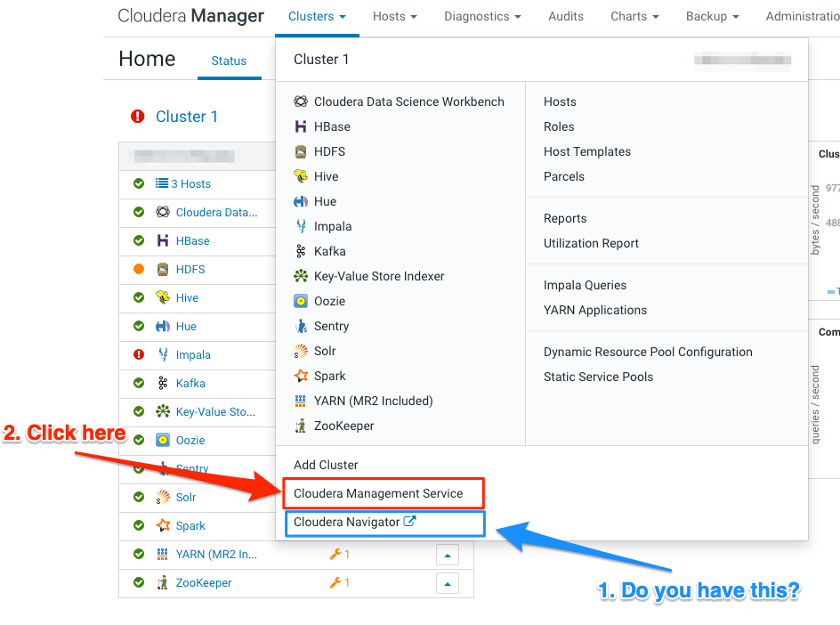Open the Audits menu
This screenshot has width=840, height=625.
point(565,16)
